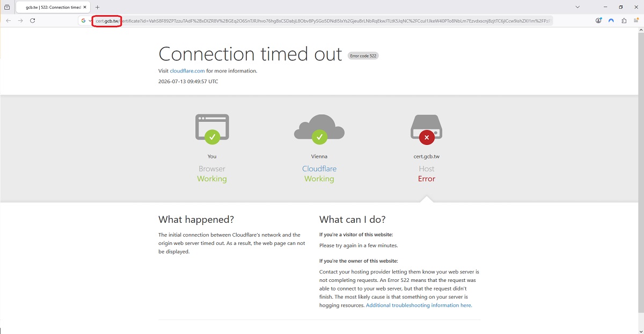Open the cloudflare.com link

(x=187, y=71)
